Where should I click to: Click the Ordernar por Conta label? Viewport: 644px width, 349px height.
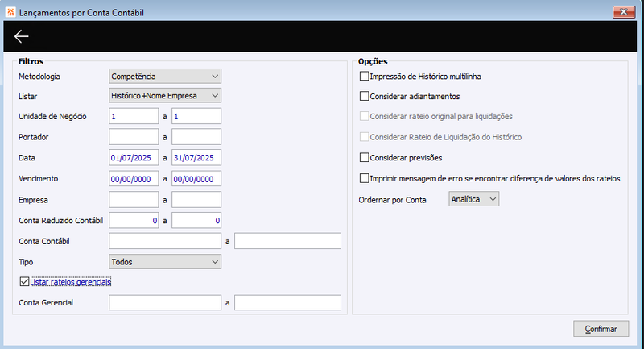(392, 200)
